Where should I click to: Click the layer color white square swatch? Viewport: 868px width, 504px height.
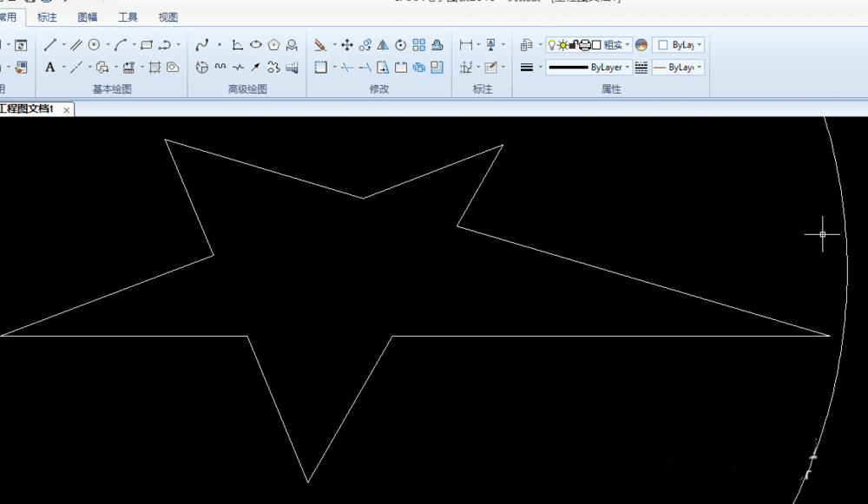tap(596, 45)
